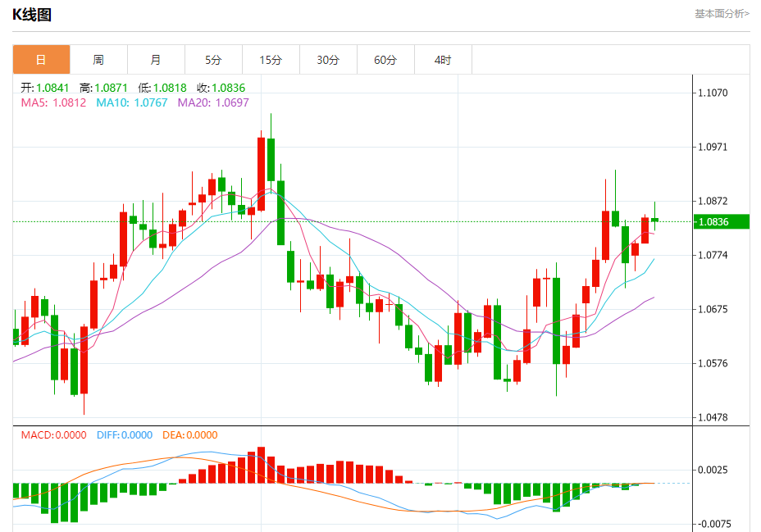Switch to the 月 monthly tab
The width and height of the screenshot is (761, 532).
click(x=156, y=60)
